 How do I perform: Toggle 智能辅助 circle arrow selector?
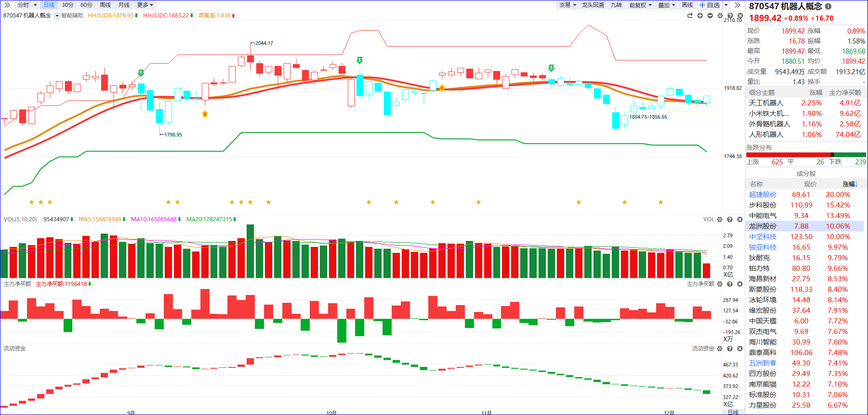57,16
